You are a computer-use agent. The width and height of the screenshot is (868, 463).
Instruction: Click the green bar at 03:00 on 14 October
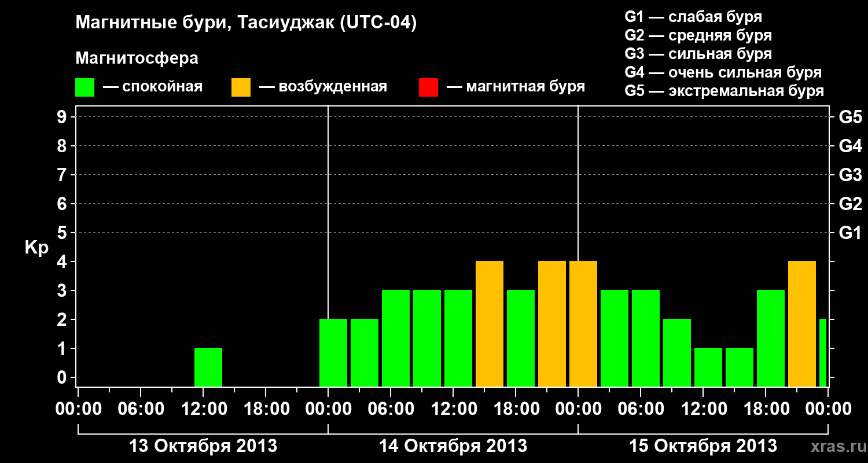point(365,352)
